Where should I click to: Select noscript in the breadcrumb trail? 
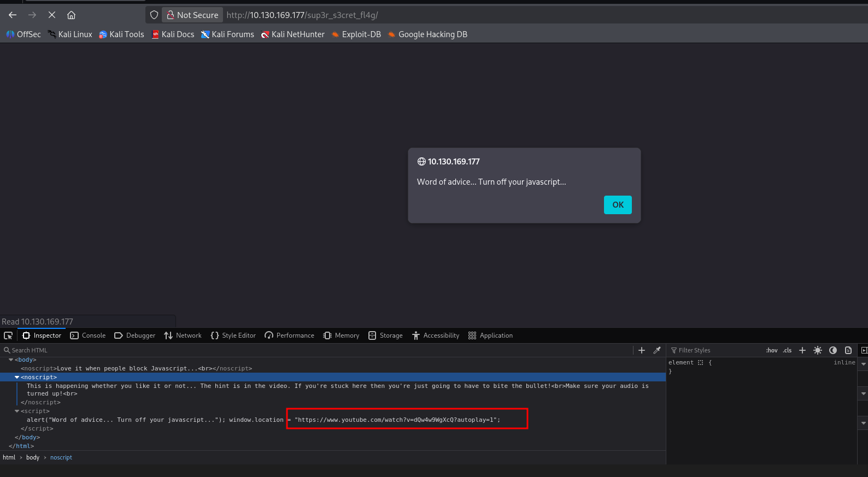(x=61, y=457)
